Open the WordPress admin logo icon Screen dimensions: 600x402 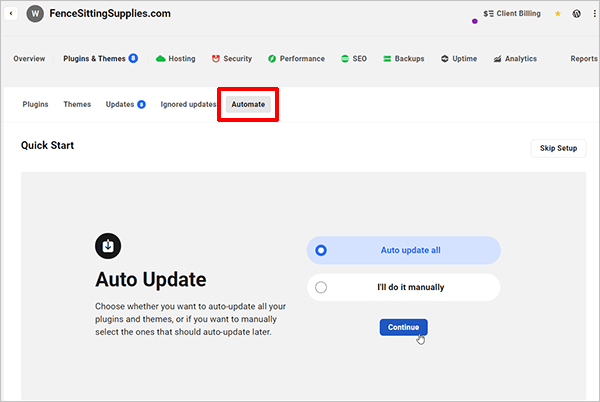(577, 14)
